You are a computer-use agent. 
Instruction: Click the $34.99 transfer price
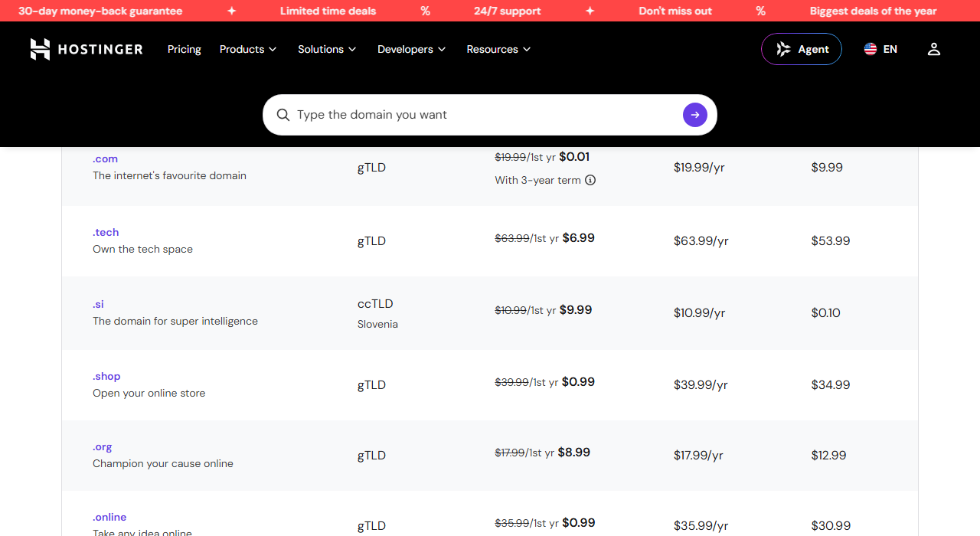click(x=831, y=384)
